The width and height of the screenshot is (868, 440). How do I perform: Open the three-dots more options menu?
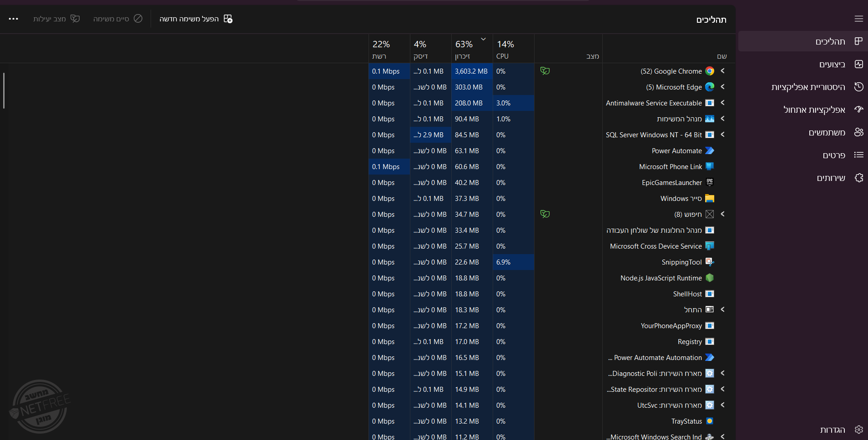[x=14, y=19]
